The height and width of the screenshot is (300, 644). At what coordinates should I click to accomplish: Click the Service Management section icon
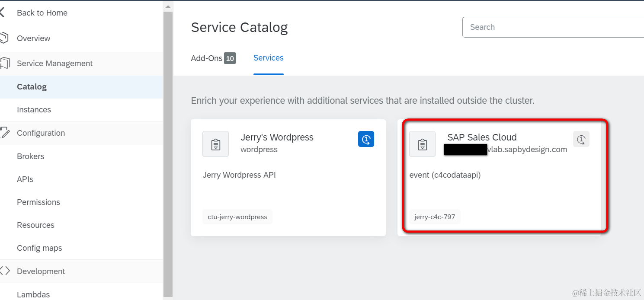[4, 64]
